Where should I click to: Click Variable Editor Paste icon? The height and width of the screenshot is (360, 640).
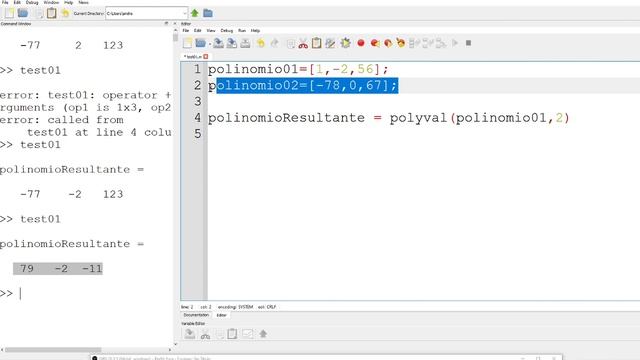232,334
